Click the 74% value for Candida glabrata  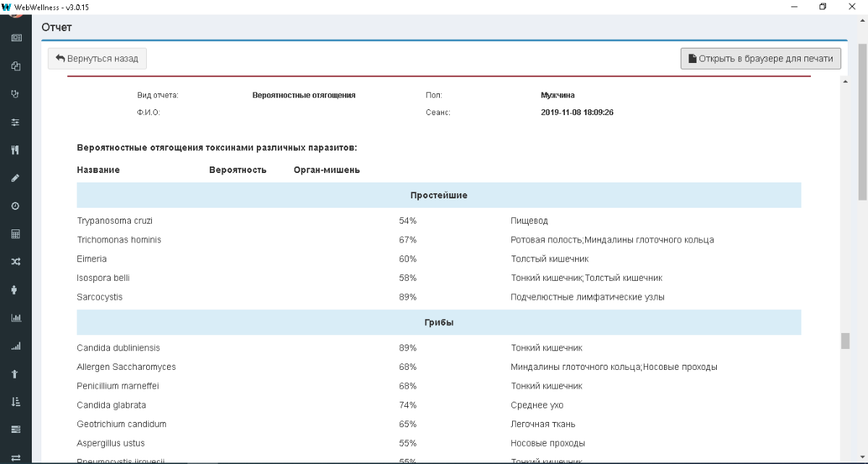pyautogui.click(x=408, y=405)
